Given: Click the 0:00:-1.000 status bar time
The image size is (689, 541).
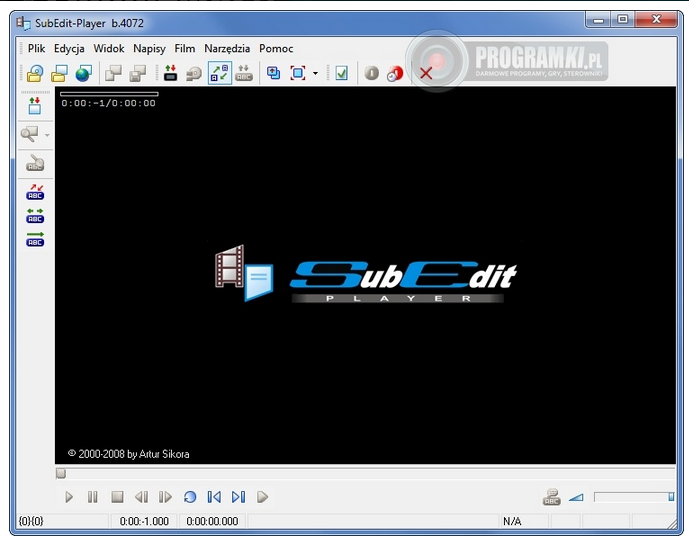Looking at the screenshot, I should [x=144, y=521].
